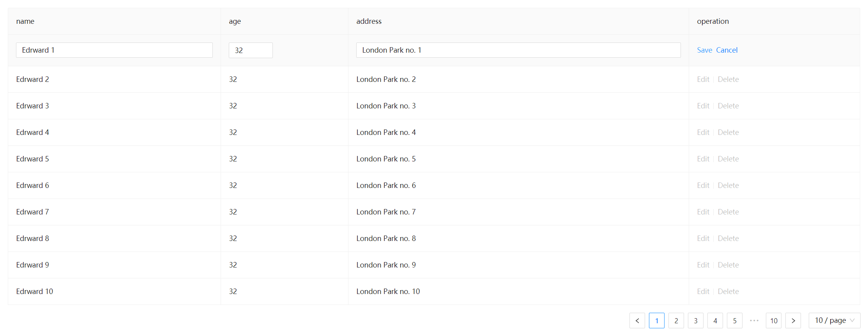This screenshot has height=333, width=868.
Task: Click Delete for Edrward 8 row
Action: tap(728, 239)
